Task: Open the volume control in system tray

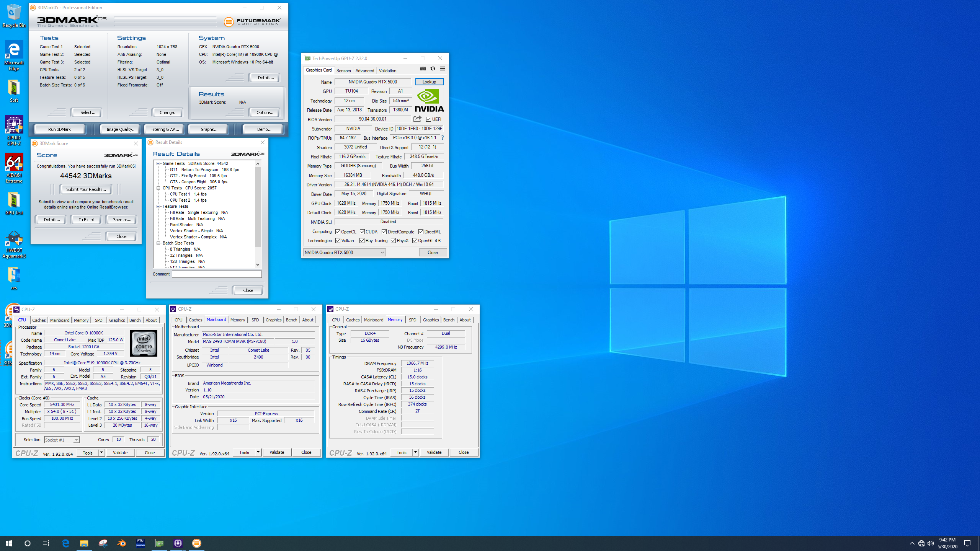Action: [x=930, y=543]
